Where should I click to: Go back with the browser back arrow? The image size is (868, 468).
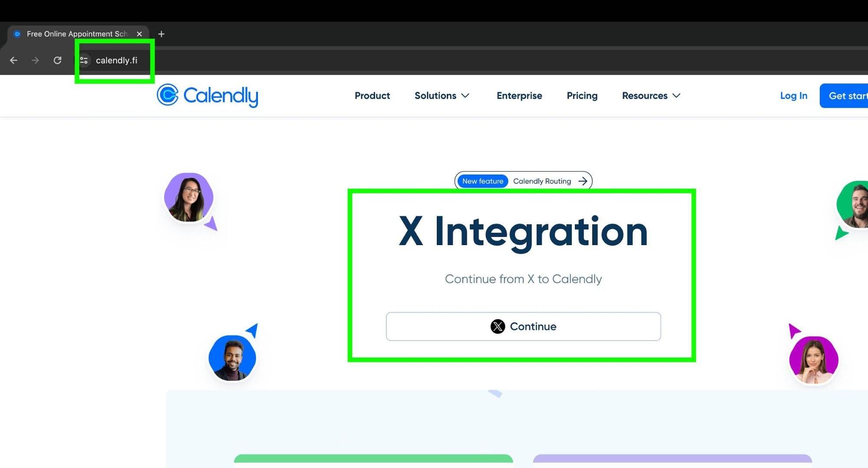coord(13,60)
